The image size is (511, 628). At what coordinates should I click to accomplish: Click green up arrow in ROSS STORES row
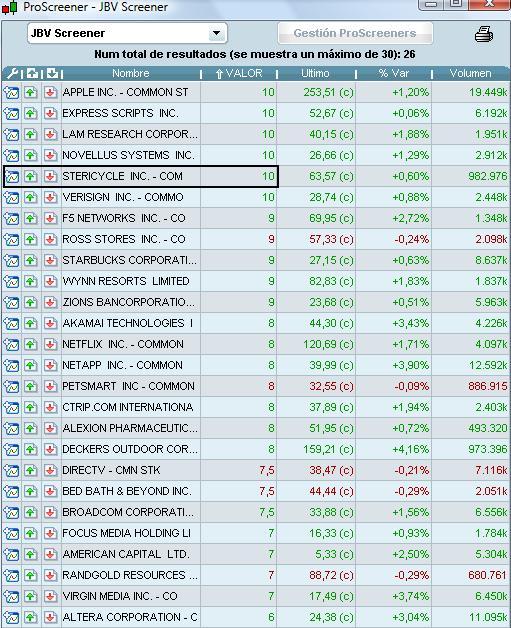pos(31,240)
